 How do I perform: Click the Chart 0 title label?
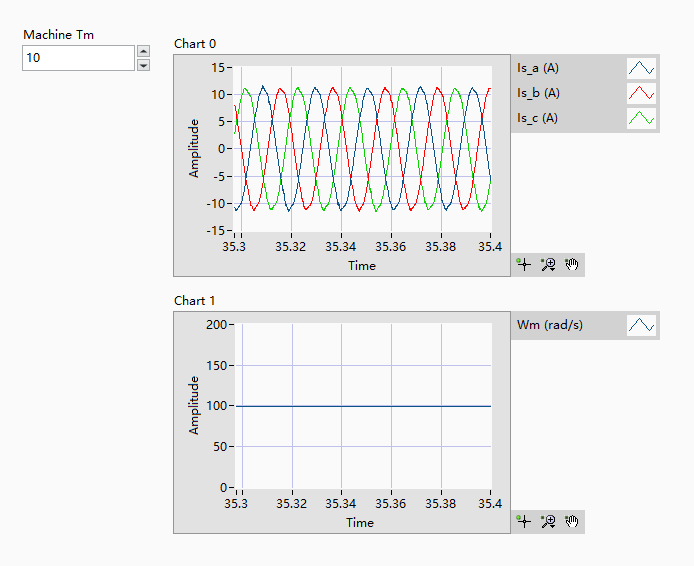pyautogui.click(x=195, y=44)
